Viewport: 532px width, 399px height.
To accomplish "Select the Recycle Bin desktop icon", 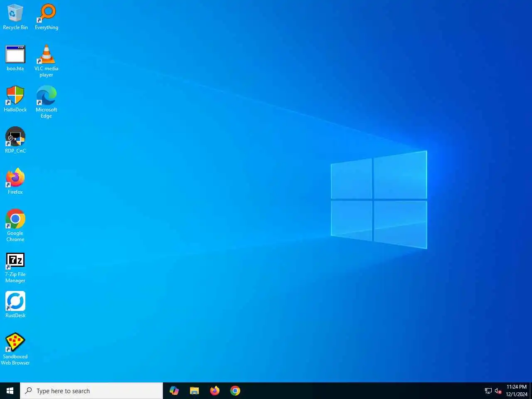I will coord(15,17).
